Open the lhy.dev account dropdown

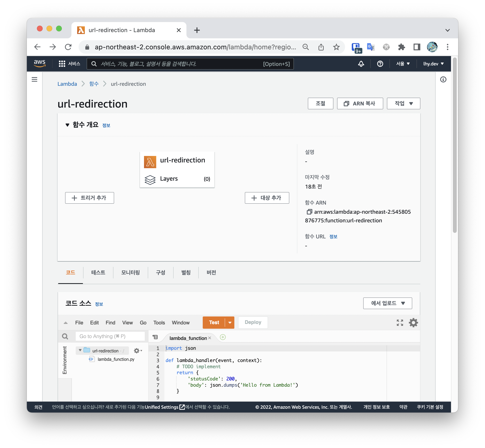(433, 64)
